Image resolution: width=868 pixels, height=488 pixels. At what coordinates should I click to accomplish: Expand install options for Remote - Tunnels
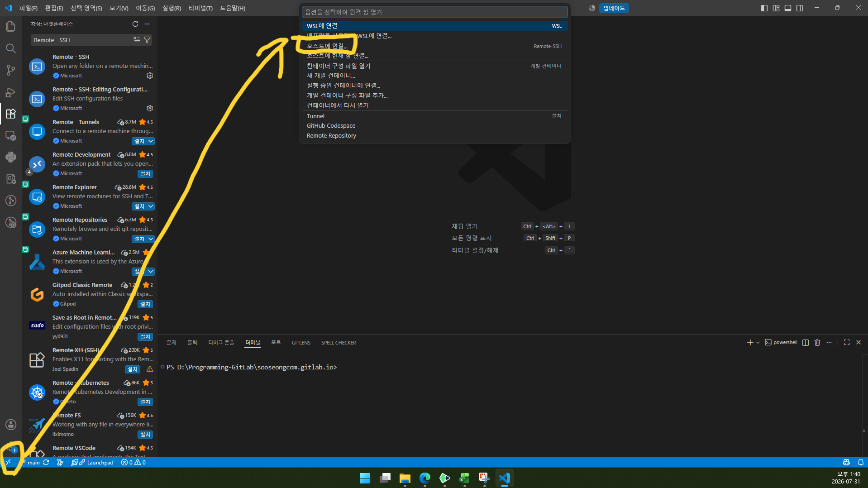point(151,141)
